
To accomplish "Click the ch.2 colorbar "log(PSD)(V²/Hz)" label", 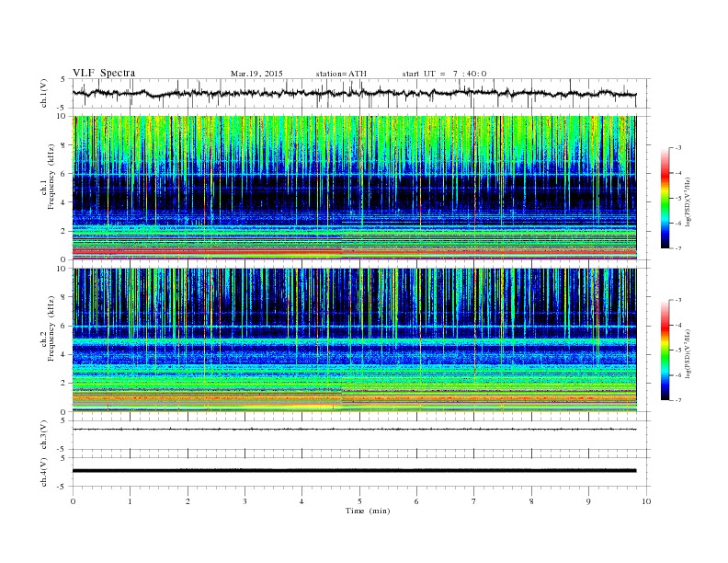I will click(x=688, y=353).
